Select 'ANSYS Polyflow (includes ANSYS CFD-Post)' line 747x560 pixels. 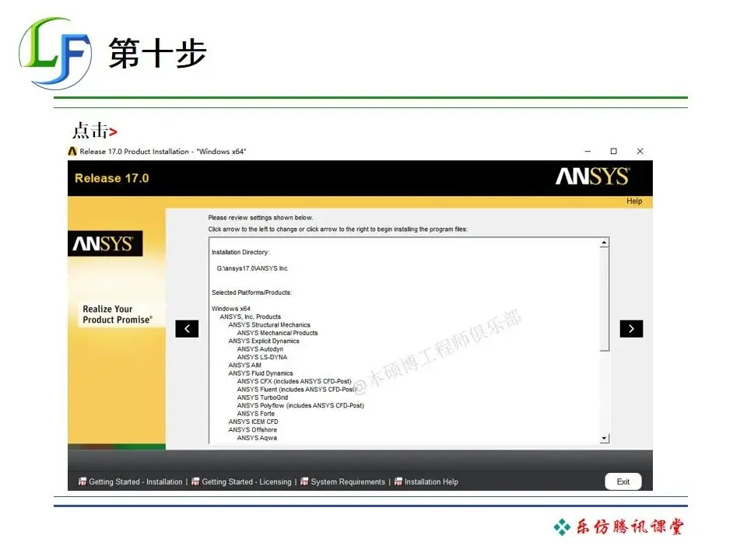300,406
